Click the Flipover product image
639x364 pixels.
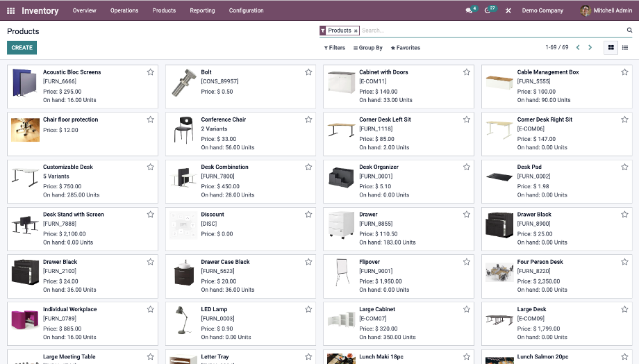342,272
